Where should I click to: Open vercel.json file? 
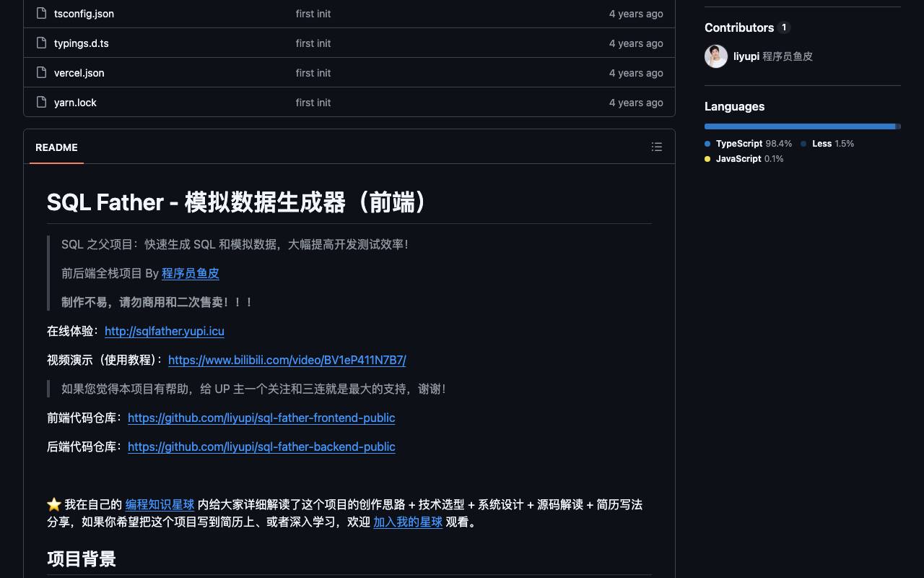(x=79, y=73)
